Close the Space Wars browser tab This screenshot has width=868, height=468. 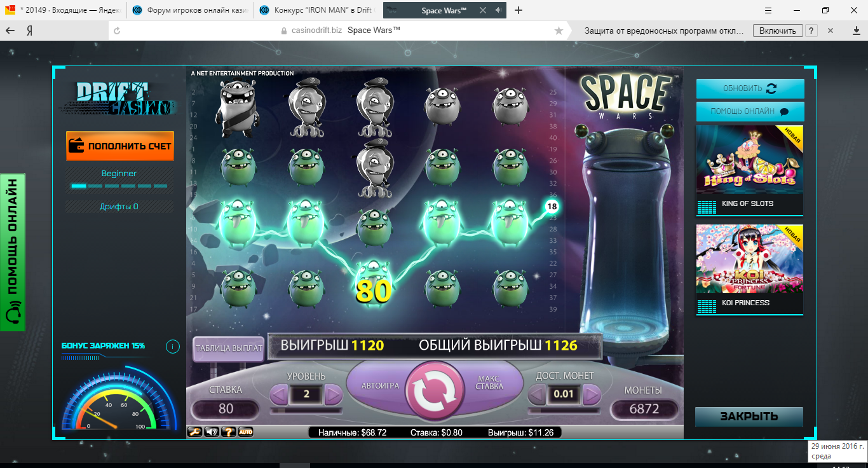click(x=483, y=11)
